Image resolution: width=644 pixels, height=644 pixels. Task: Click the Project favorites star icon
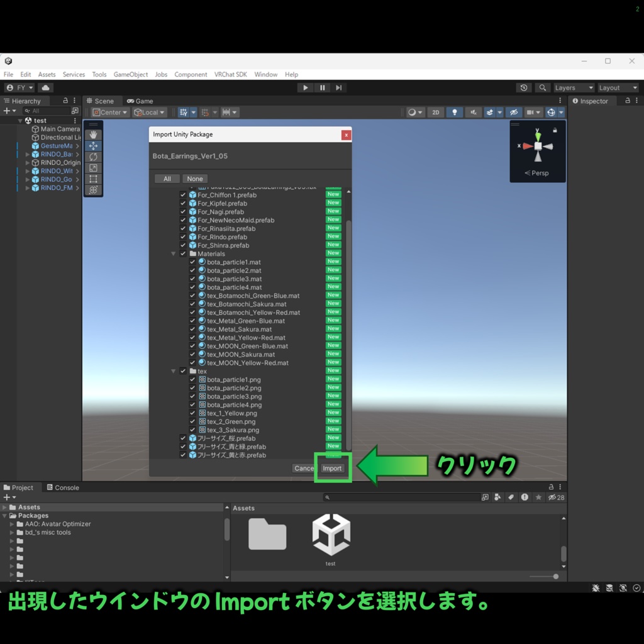point(538,497)
